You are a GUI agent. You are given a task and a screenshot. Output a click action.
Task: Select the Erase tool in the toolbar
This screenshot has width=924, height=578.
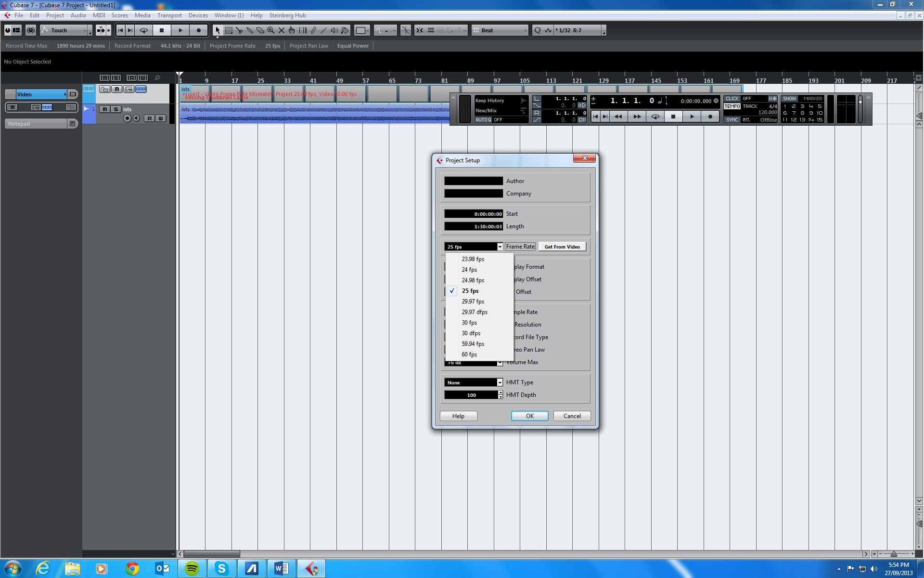pyautogui.click(x=260, y=30)
